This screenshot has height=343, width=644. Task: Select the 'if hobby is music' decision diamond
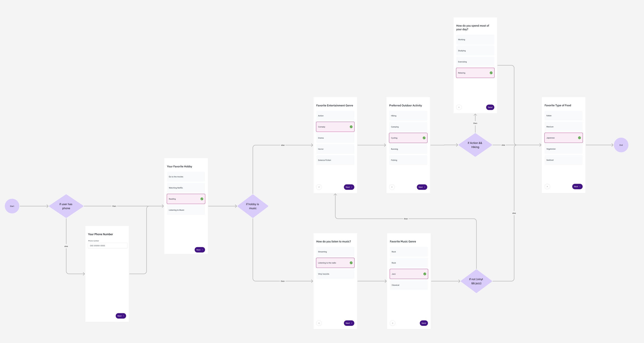[x=252, y=206]
